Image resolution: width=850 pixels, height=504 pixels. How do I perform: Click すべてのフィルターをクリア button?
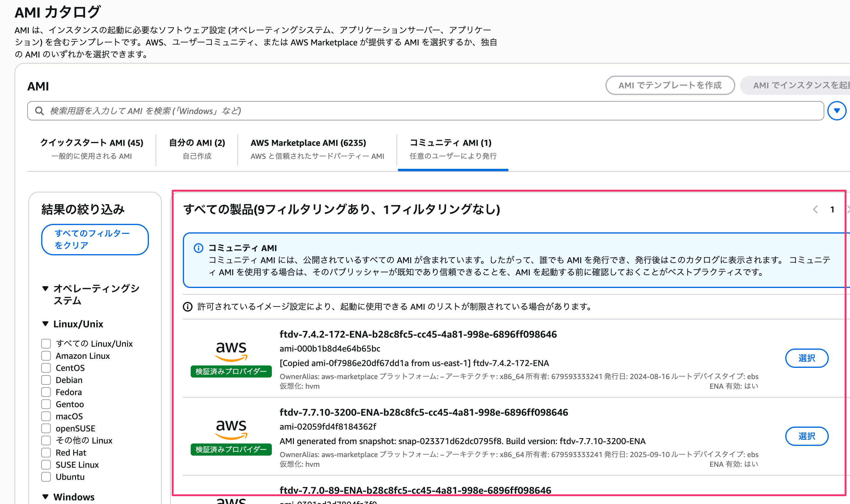tap(95, 239)
